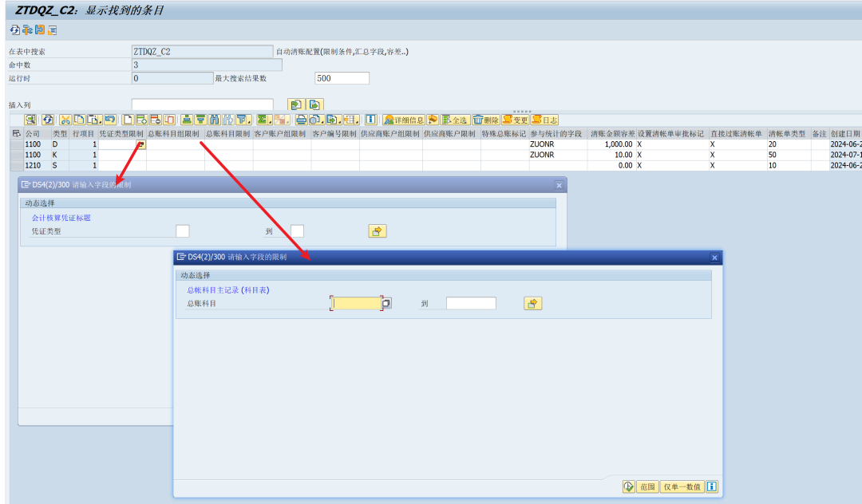Close the front 总账科目 dialog window
This screenshot has height=504, width=862.
coord(714,257)
